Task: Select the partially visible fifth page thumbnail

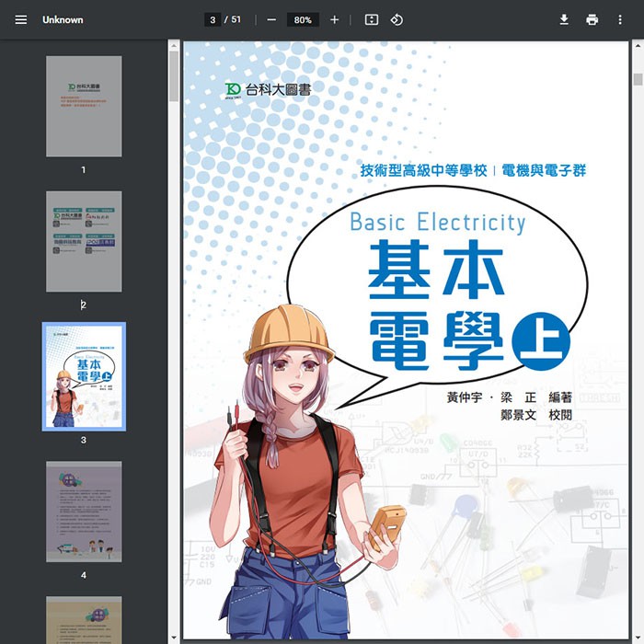Action: [84, 619]
